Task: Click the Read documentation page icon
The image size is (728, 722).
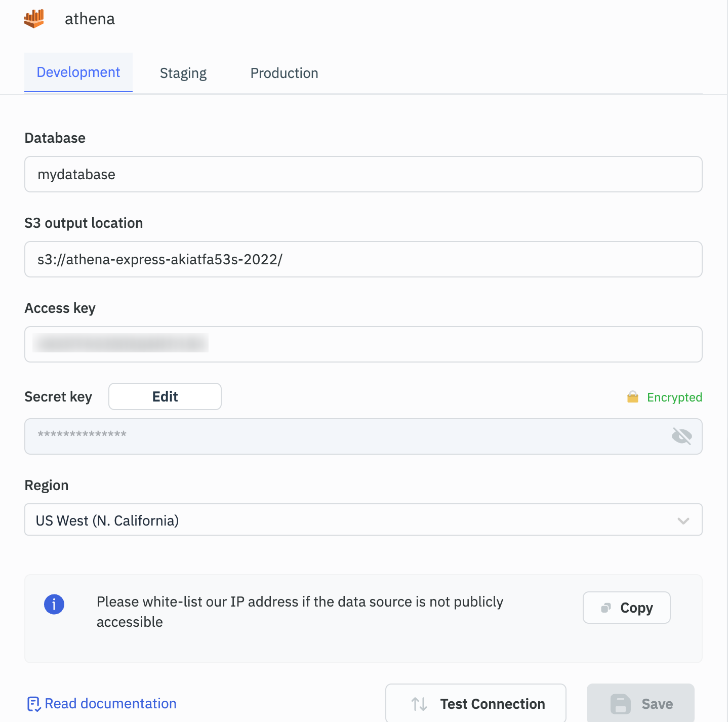Action: 33,704
